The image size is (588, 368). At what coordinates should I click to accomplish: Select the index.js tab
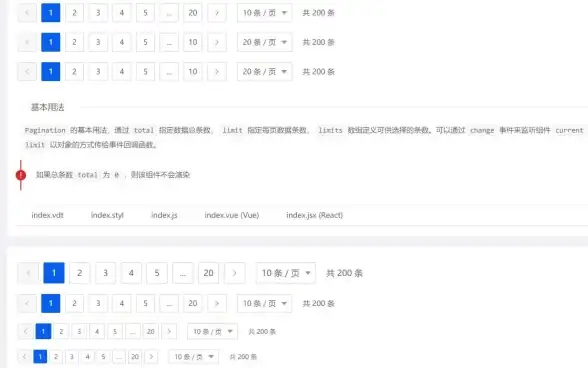coord(164,215)
